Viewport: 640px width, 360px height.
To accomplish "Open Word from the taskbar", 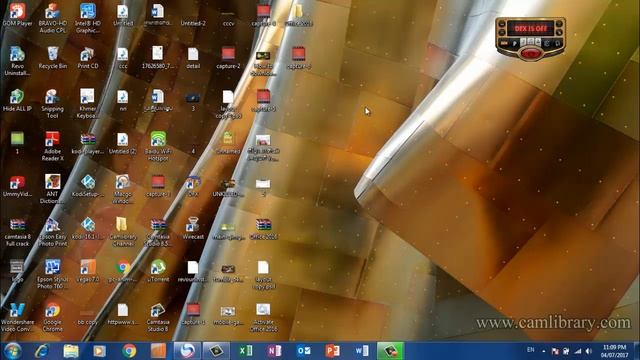I will 362,351.
